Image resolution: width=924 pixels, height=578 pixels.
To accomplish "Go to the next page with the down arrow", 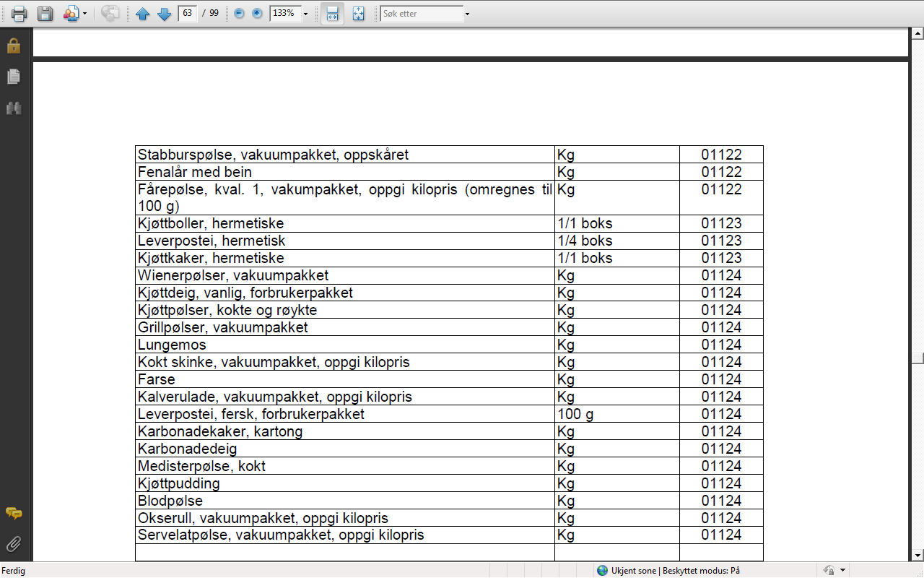I will click(165, 14).
